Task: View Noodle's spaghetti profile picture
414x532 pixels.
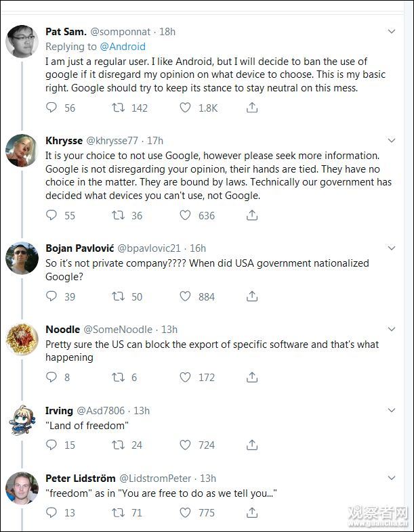Action: pos(22,338)
